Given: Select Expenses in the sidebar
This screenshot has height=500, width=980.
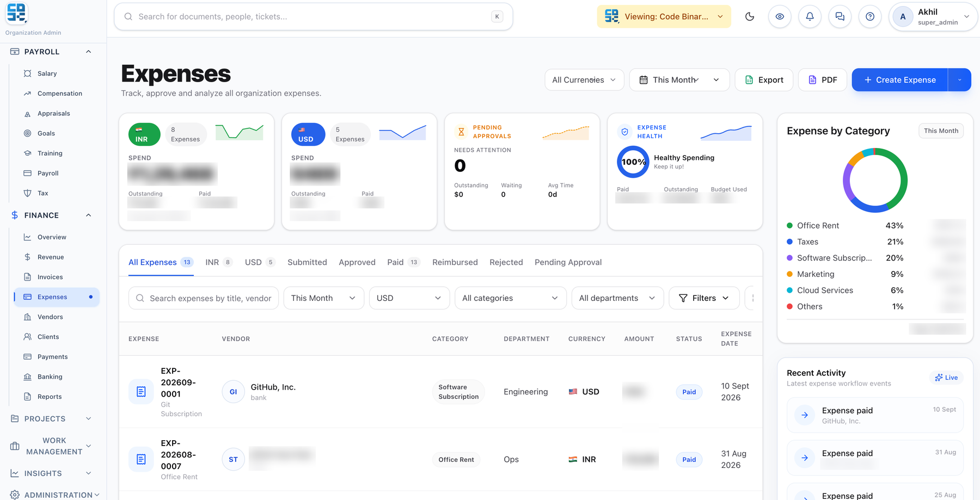Looking at the screenshot, I should (57, 297).
